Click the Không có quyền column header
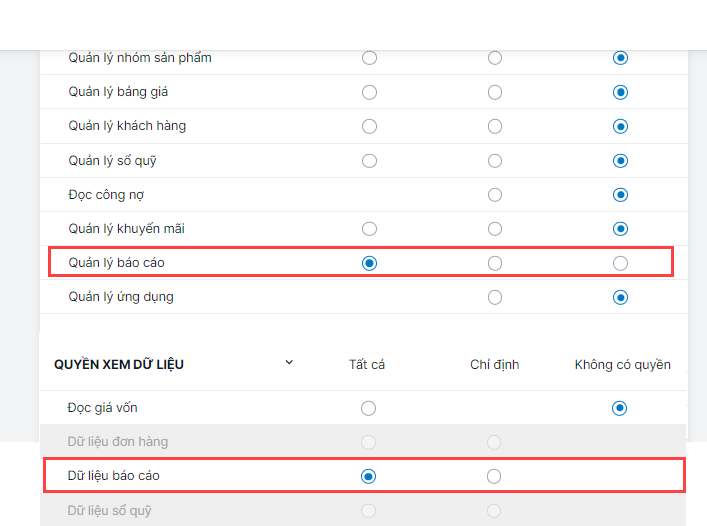The height and width of the screenshot is (526, 707). pos(622,365)
